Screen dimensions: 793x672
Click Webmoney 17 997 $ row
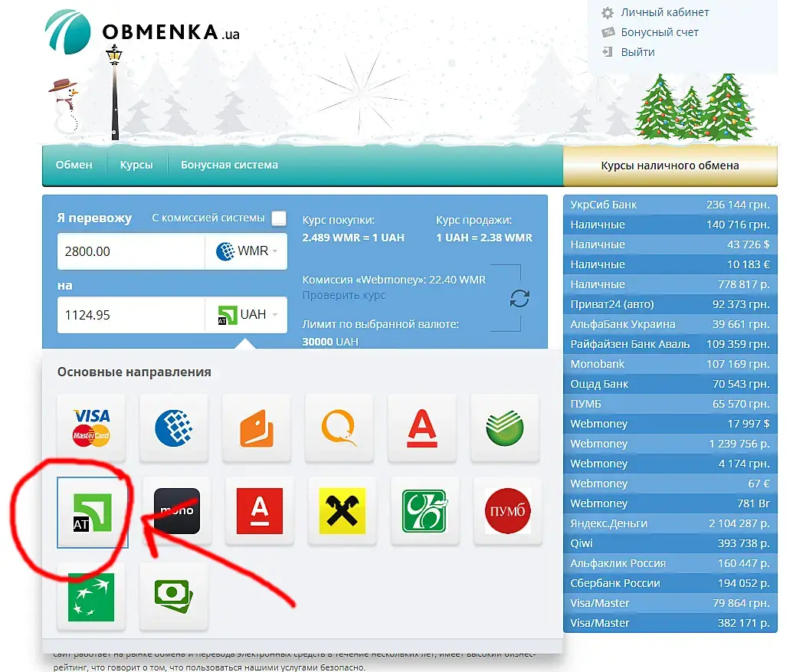coord(670,424)
